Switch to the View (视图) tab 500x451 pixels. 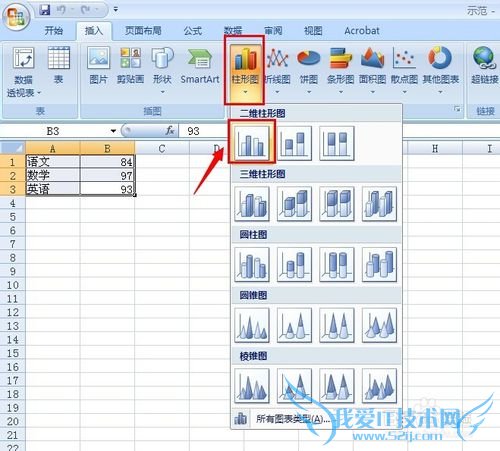(313, 31)
